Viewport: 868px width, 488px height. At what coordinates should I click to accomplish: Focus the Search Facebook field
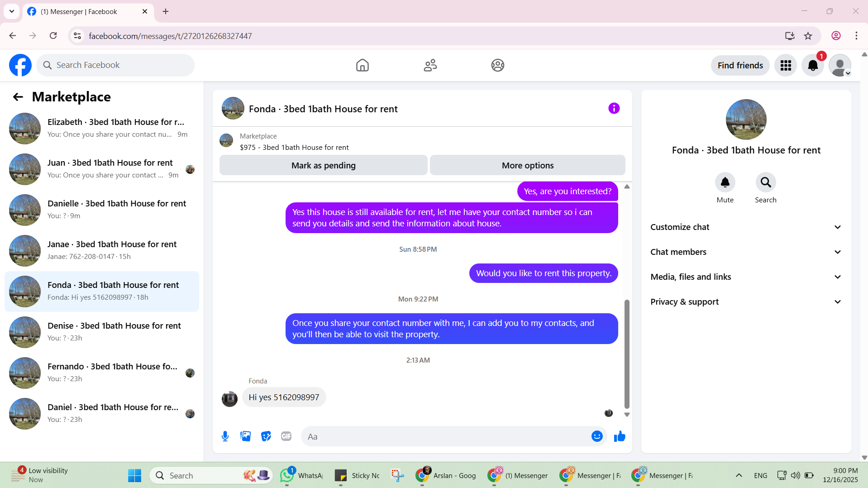click(115, 65)
